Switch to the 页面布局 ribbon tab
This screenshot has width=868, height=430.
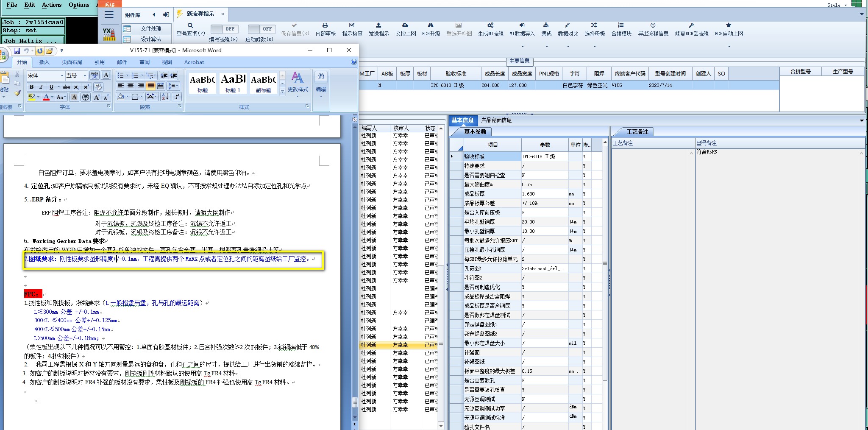point(72,62)
